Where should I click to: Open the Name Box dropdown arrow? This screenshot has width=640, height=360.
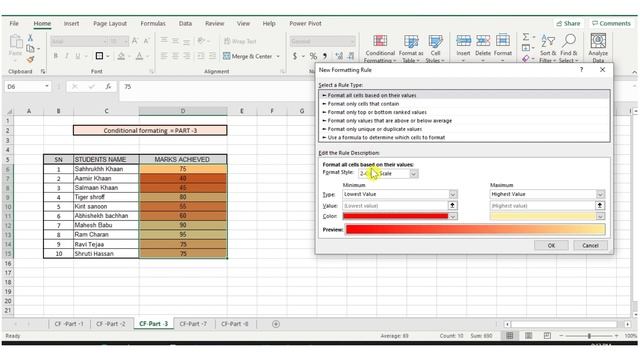[x=47, y=87]
